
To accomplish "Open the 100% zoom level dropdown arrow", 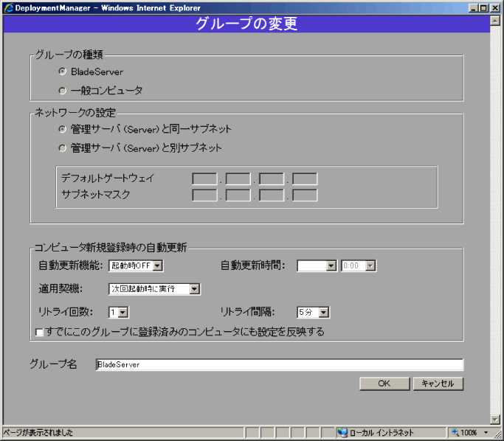I will pos(486,433).
